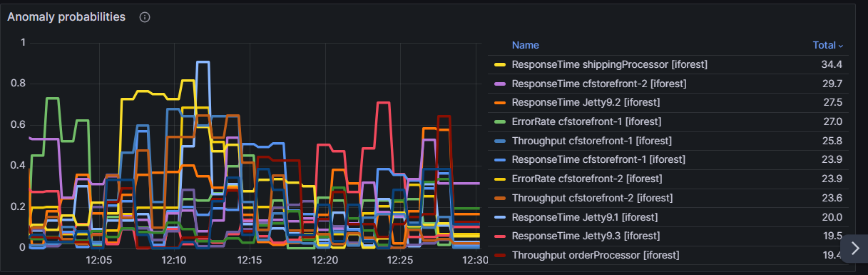Click the 12:15 time axis label
Viewport: 868px width, 275px height.
249,260
